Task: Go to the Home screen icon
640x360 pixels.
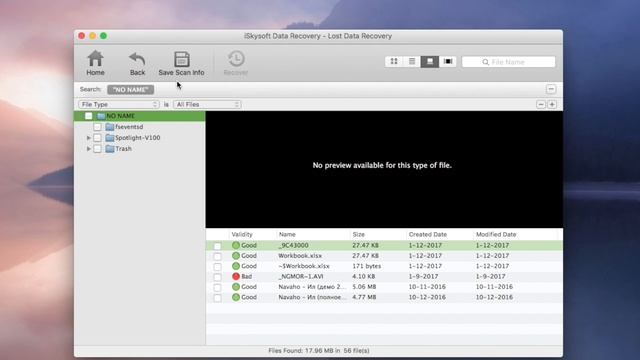Action: coord(95,59)
